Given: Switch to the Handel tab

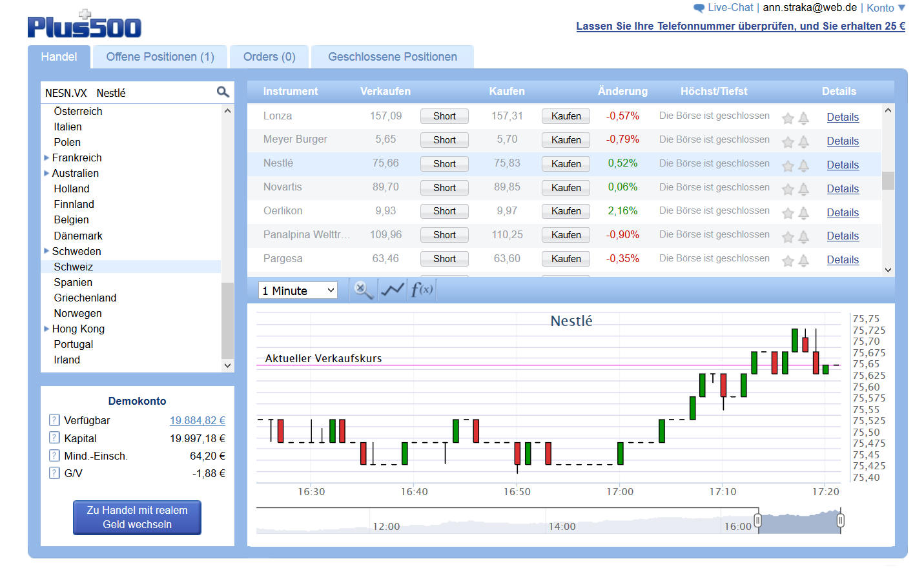Looking at the screenshot, I should click(59, 57).
